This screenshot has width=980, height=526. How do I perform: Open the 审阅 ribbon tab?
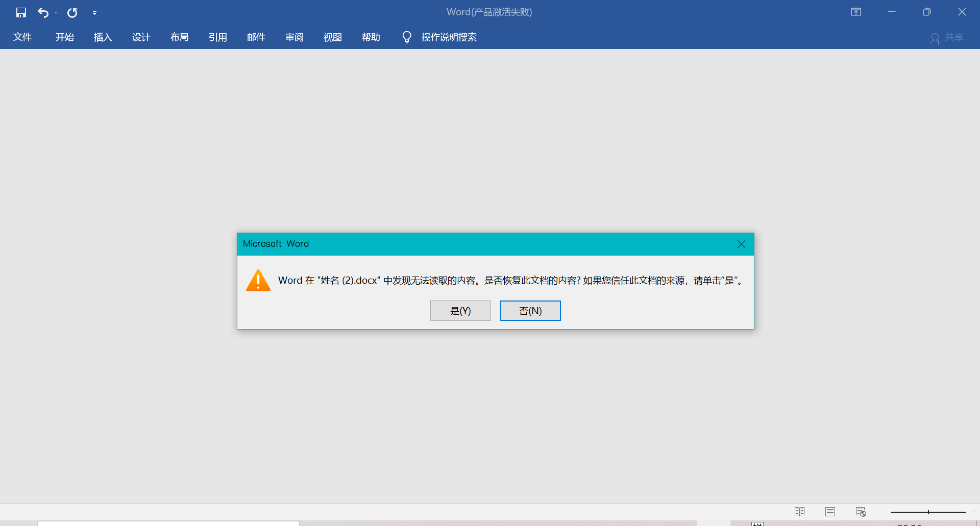(x=295, y=37)
